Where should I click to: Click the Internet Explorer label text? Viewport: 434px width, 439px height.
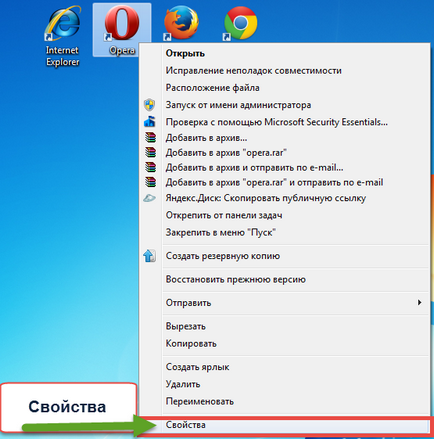[x=63, y=56]
